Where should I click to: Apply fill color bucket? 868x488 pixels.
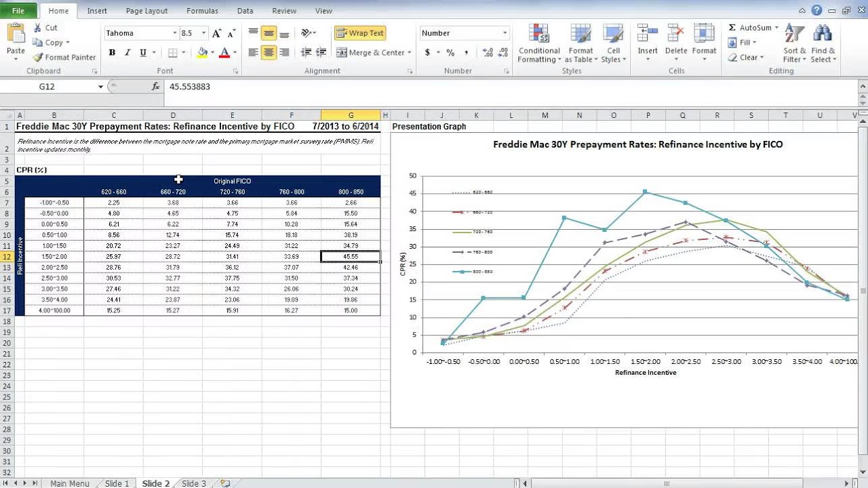(202, 53)
